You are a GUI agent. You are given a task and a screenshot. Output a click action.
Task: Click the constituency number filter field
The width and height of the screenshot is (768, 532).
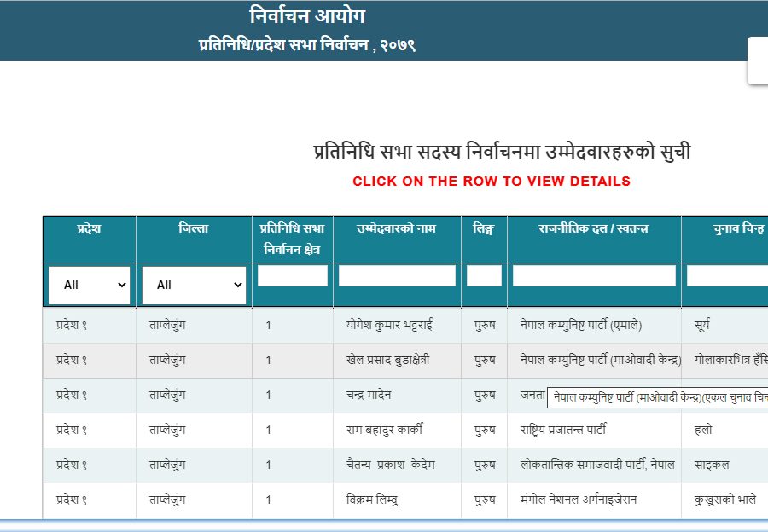[292, 275]
